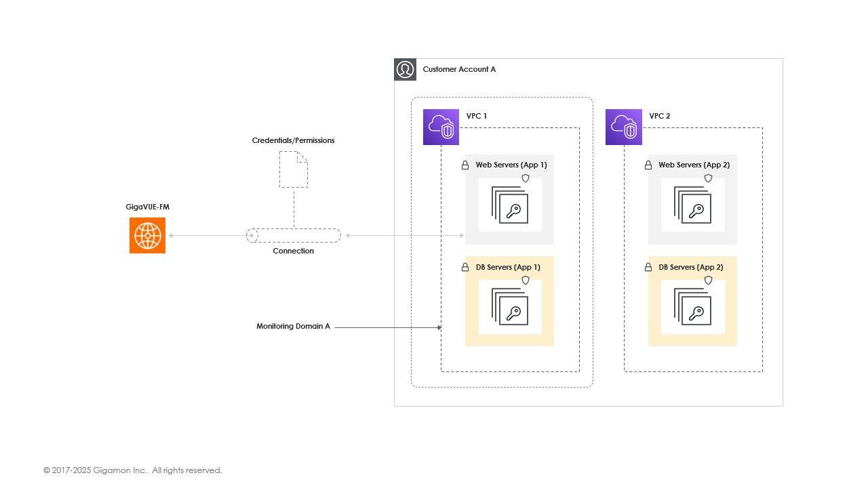This screenshot has width=868, height=488.
Task: Select the Credentials/Permissions document icon
Action: pos(294,169)
